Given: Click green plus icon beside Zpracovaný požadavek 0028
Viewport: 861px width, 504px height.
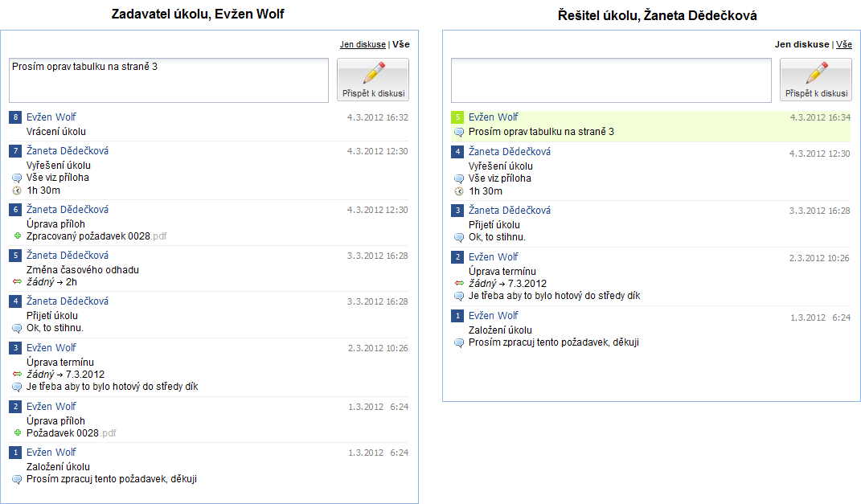Looking at the screenshot, I should point(17,236).
